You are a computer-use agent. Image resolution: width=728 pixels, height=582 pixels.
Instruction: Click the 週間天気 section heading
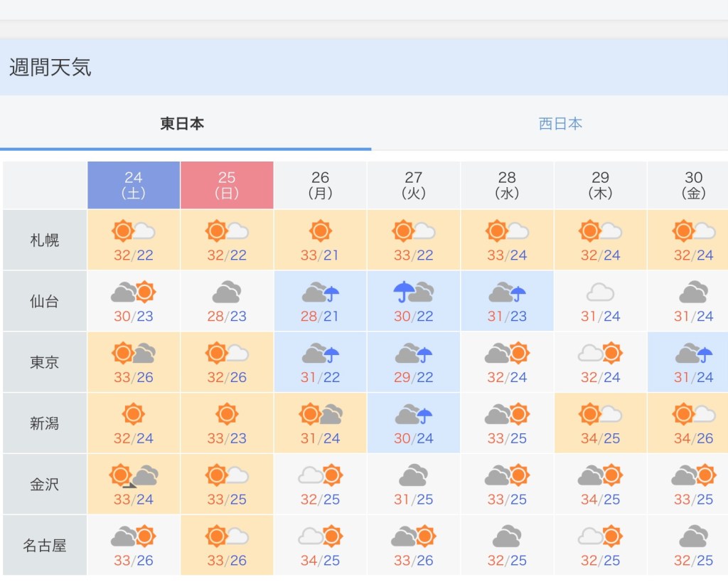coord(50,68)
